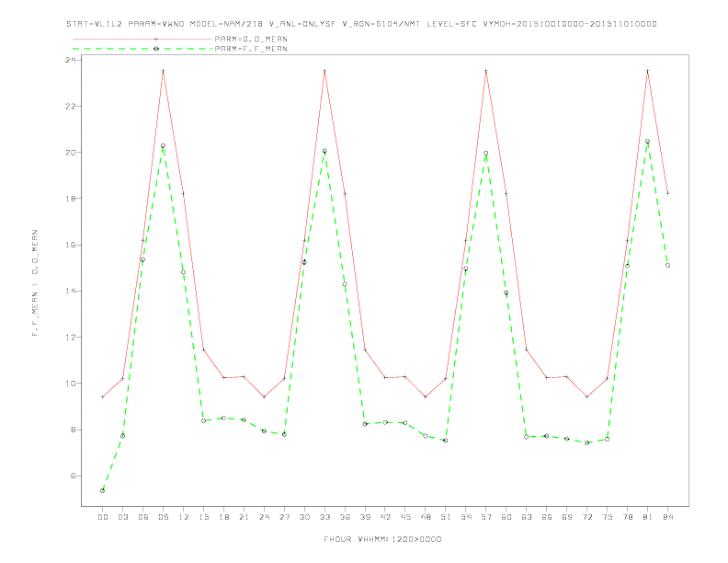Click y-axis tick label 22
This screenshot has width=728, height=563.
point(71,106)
